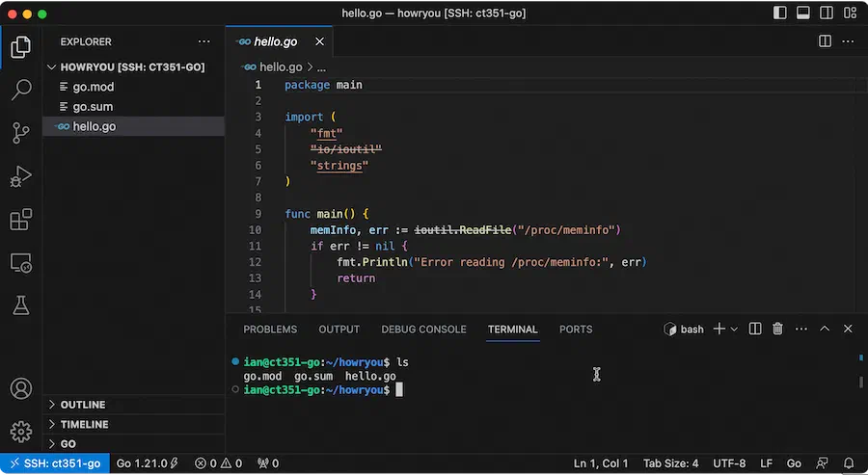Expand the OUTLINE section

pos(133,405)
